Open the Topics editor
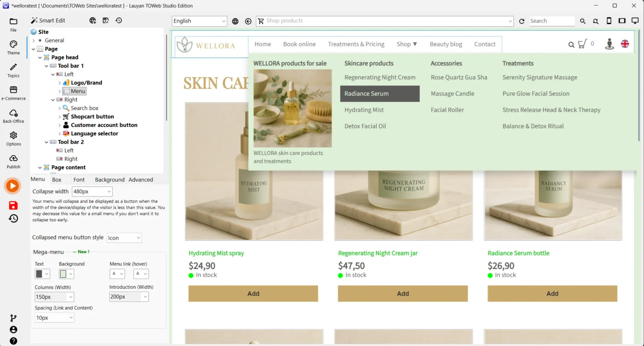644x346 pixels. point(13,70)
